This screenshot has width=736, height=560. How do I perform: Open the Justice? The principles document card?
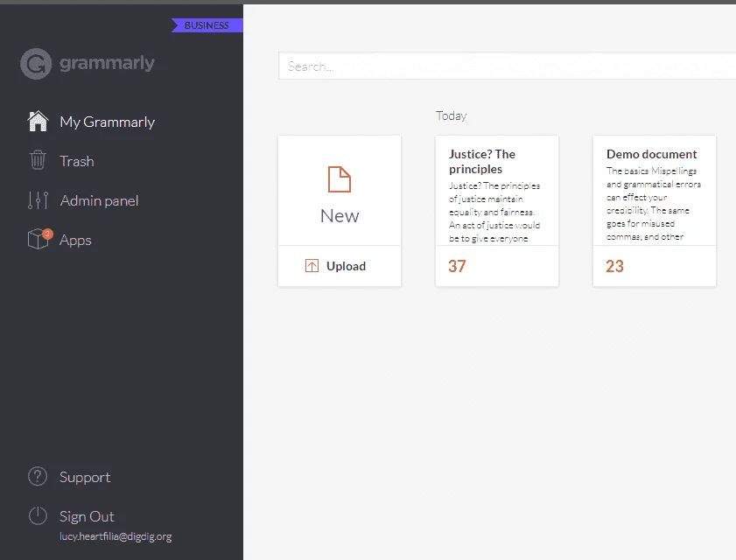click(496, 211)
